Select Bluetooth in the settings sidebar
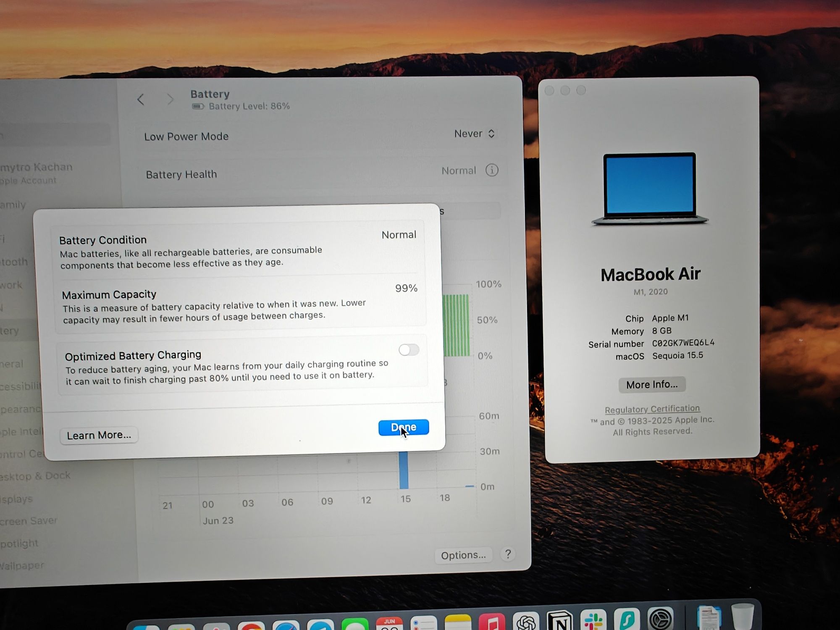The image size is (840, 630). tap(14, 262)
